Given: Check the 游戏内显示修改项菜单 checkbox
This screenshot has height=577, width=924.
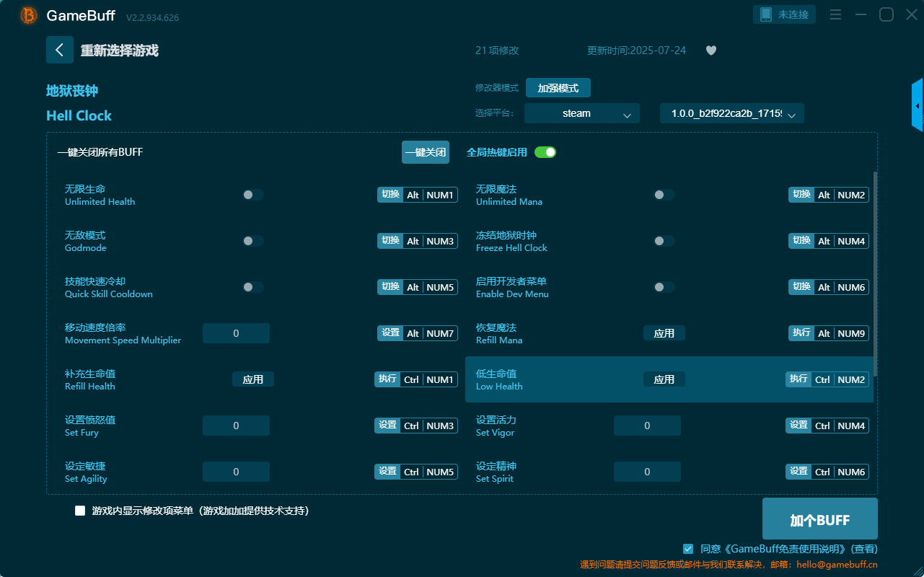Looking at the screenshot, I should pos(80,511).
